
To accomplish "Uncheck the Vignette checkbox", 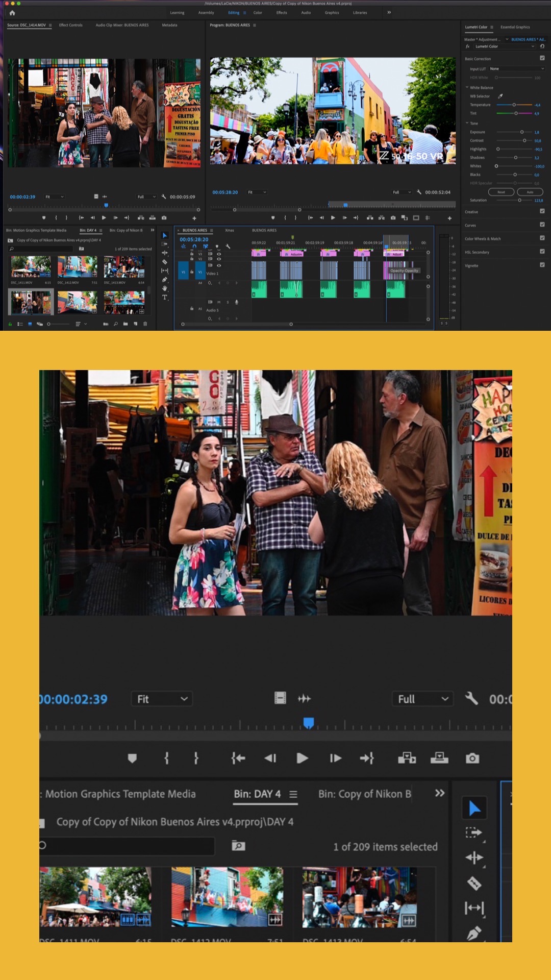I will point(542,265).
